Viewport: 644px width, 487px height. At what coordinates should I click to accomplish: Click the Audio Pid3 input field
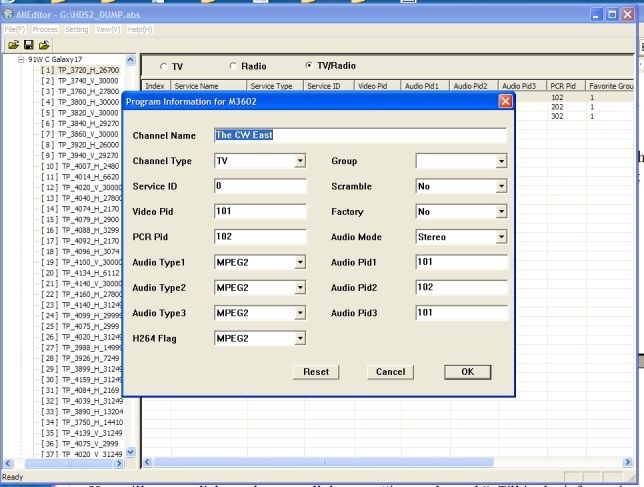[x=461, y=313]
